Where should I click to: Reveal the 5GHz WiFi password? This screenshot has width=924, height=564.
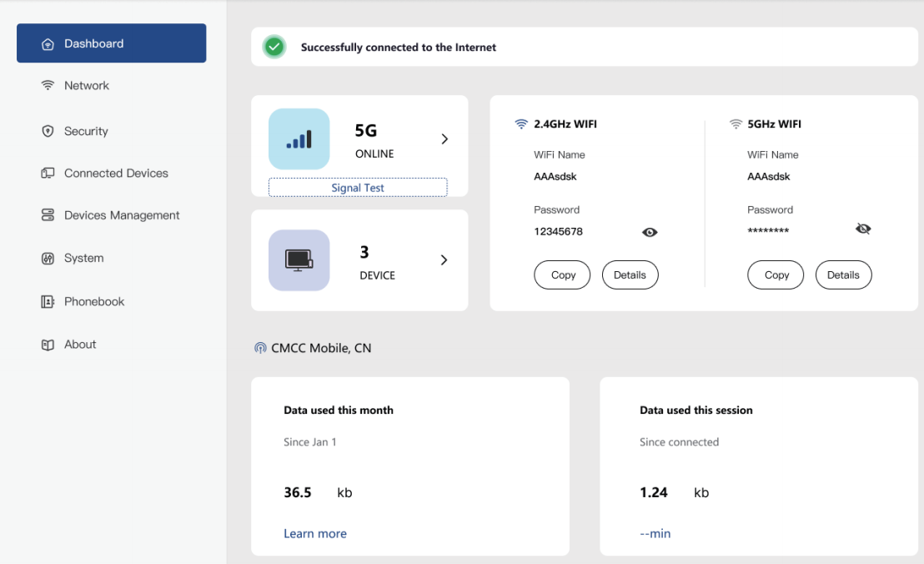point(863,229)
